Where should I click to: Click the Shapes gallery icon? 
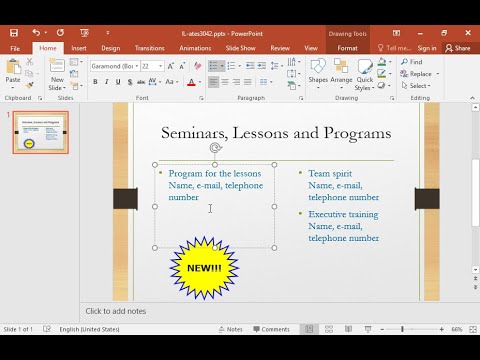coord(318,66)
